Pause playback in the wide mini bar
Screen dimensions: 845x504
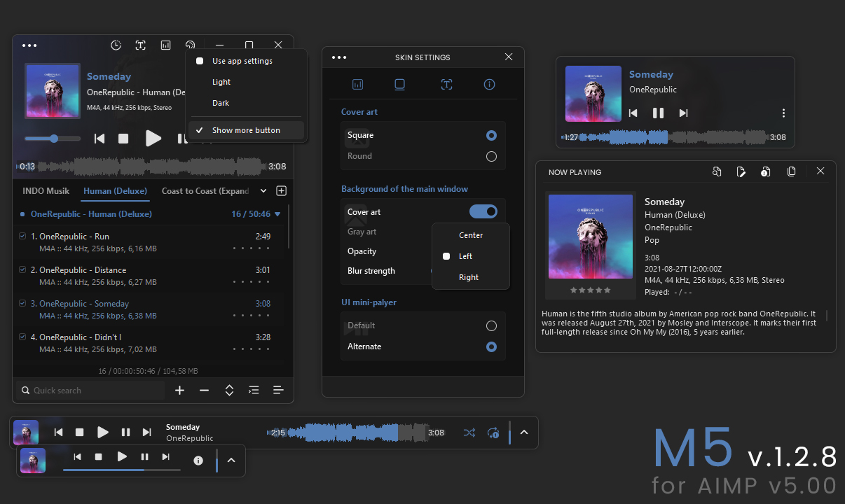[126, 433]
